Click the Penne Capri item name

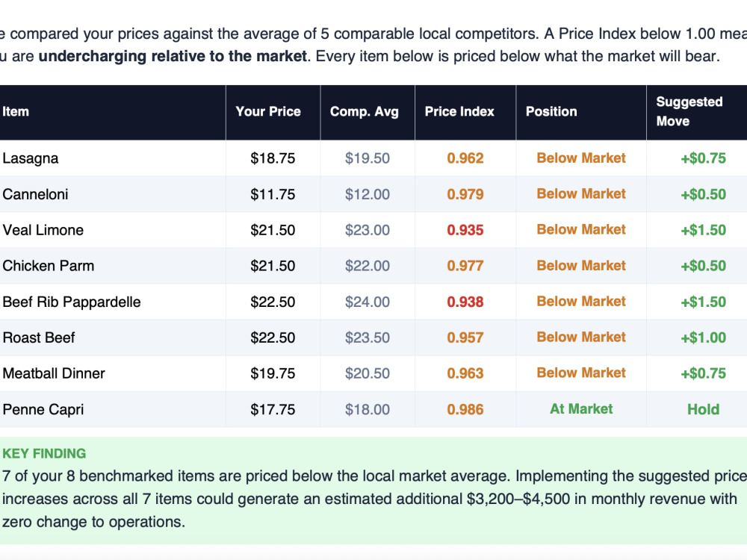pos(43,409)
